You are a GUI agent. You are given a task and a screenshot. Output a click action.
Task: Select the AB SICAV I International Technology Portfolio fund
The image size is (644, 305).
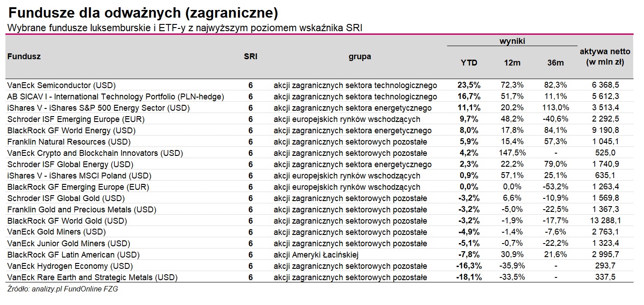pyautogui.click(x=116, y=97)
